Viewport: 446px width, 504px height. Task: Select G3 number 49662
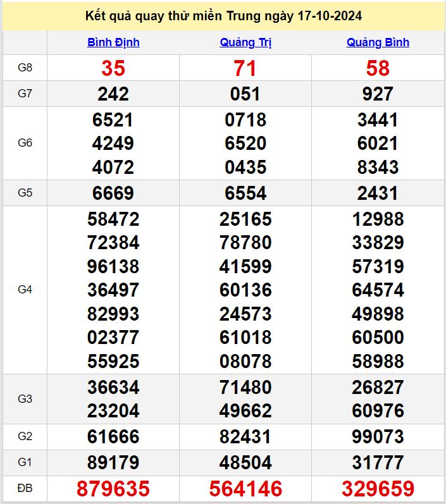(245, 410)
